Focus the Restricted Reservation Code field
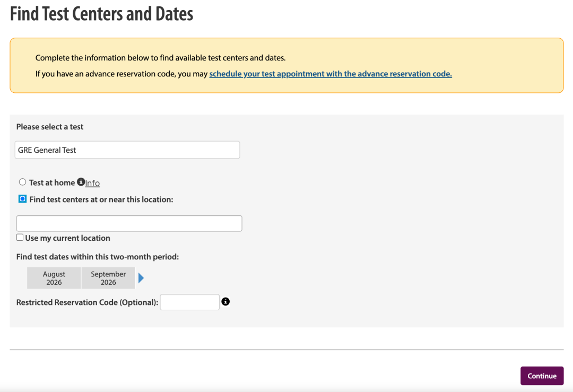Screen dimensions: 573x392 click(x=189, y=302)
